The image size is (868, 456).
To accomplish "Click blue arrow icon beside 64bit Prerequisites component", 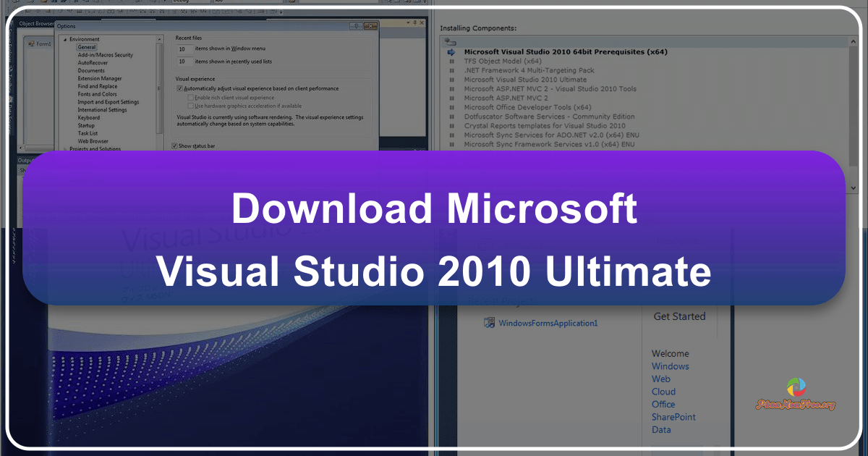I will pos(450,51).
